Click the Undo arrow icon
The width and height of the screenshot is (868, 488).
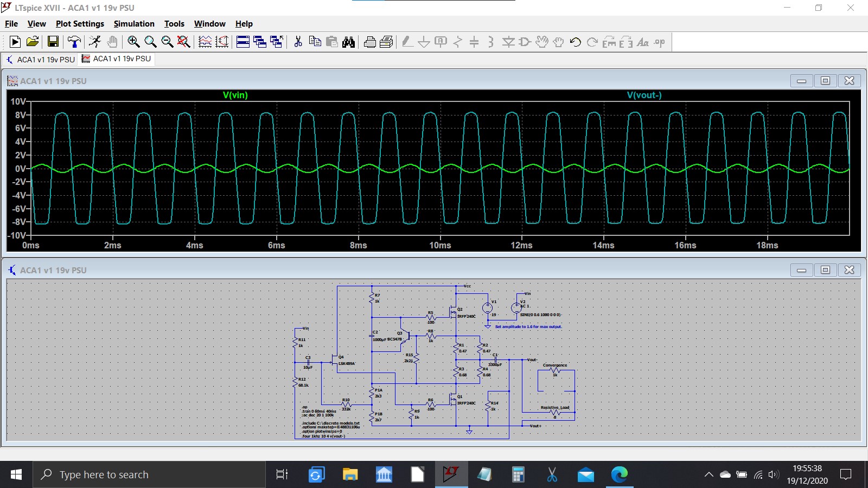(576, 42)
